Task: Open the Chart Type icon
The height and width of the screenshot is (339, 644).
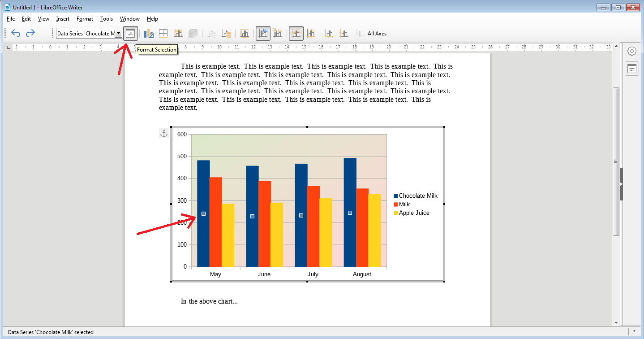Action: coord(149,34)
